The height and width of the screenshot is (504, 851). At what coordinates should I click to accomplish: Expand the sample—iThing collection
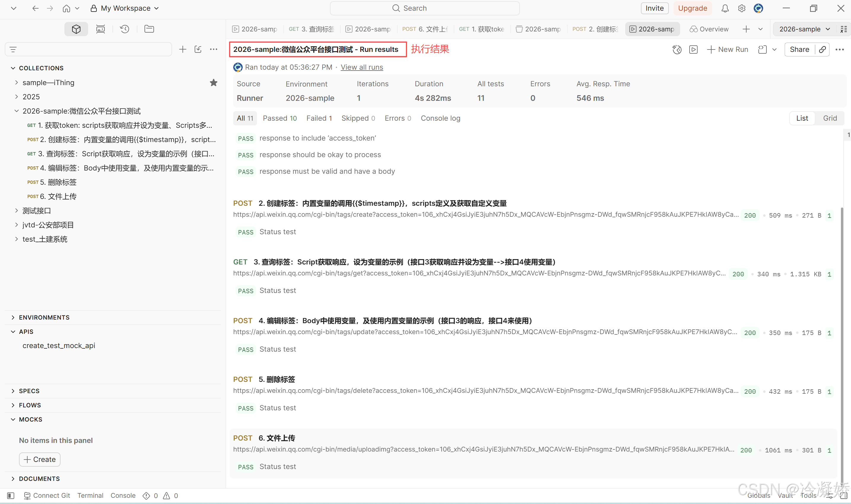16,82
